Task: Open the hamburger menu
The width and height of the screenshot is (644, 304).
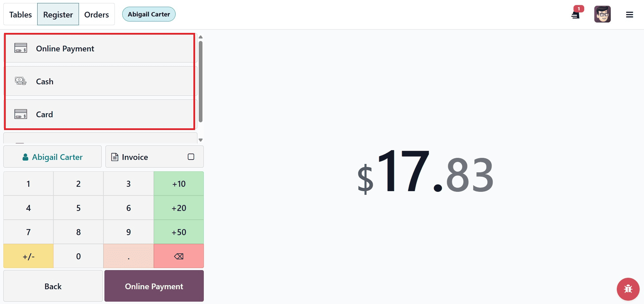Action: (630, 14)
